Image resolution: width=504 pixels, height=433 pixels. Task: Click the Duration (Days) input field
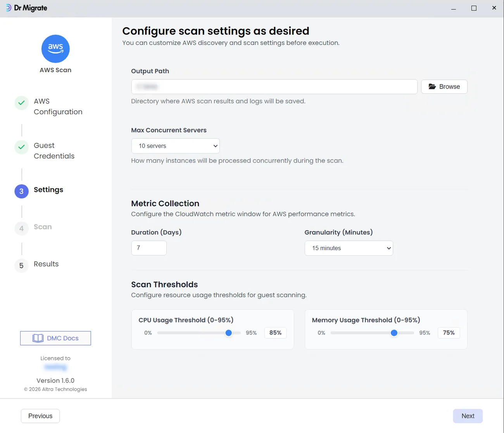(x=149, y=248)
